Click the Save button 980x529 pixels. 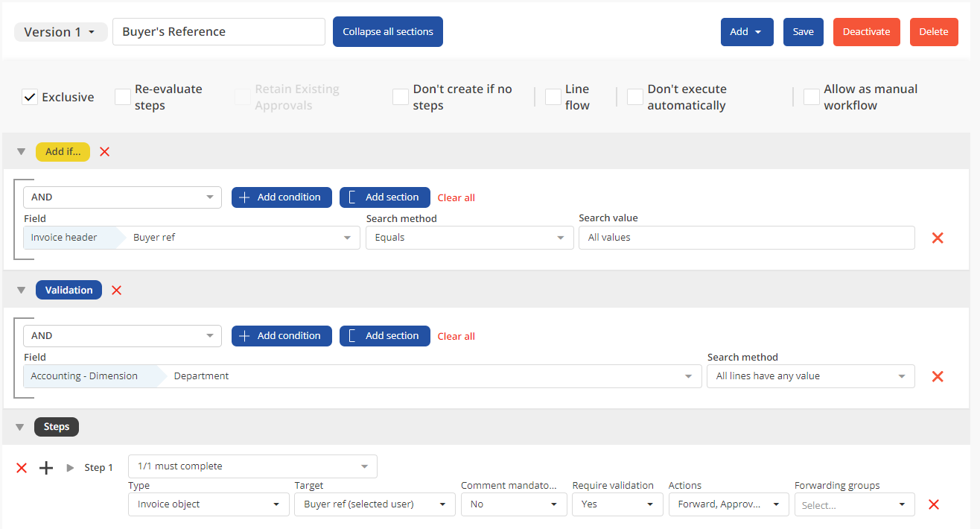tap(803, 32)
